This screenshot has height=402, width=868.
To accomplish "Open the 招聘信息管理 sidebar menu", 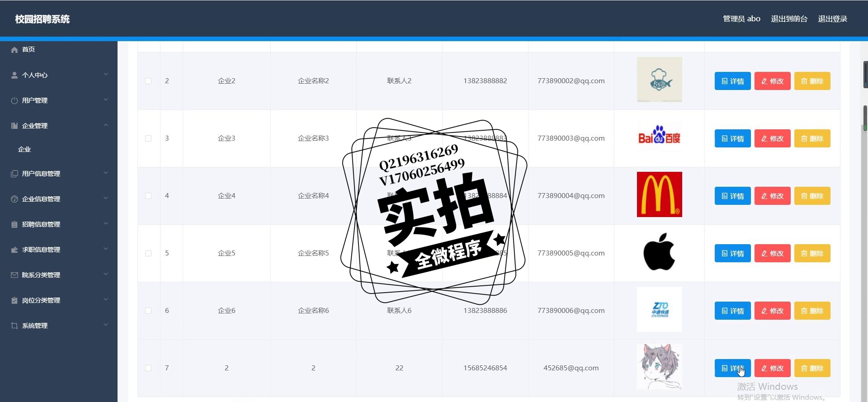I will point(59,224).
